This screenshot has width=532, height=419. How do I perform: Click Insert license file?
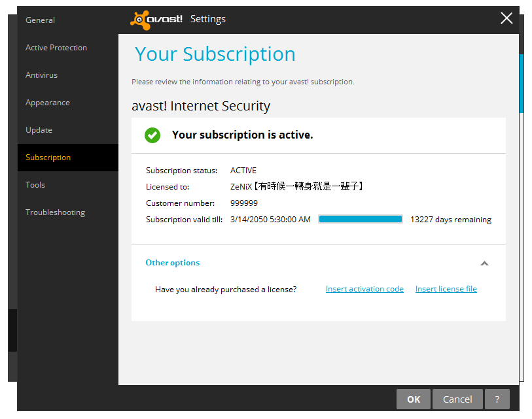pyautogui.click(x=446, y=288)
